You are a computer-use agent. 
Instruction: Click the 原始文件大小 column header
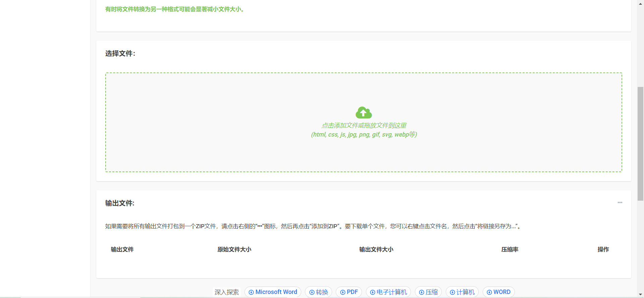coord(234,249)
